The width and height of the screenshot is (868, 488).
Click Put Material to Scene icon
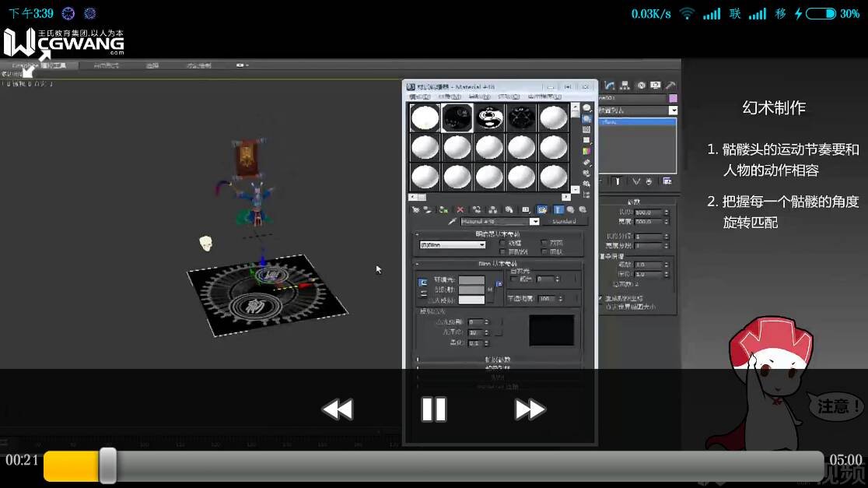click(x=427, y=210)
